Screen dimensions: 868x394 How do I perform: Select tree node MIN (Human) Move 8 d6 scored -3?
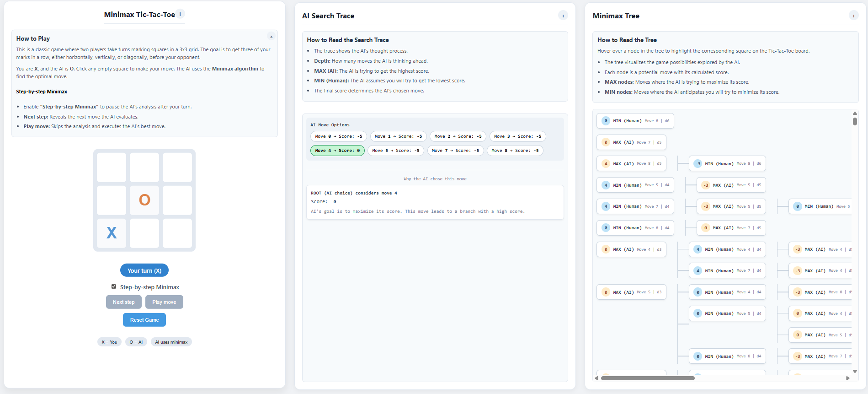click(727, 163)
